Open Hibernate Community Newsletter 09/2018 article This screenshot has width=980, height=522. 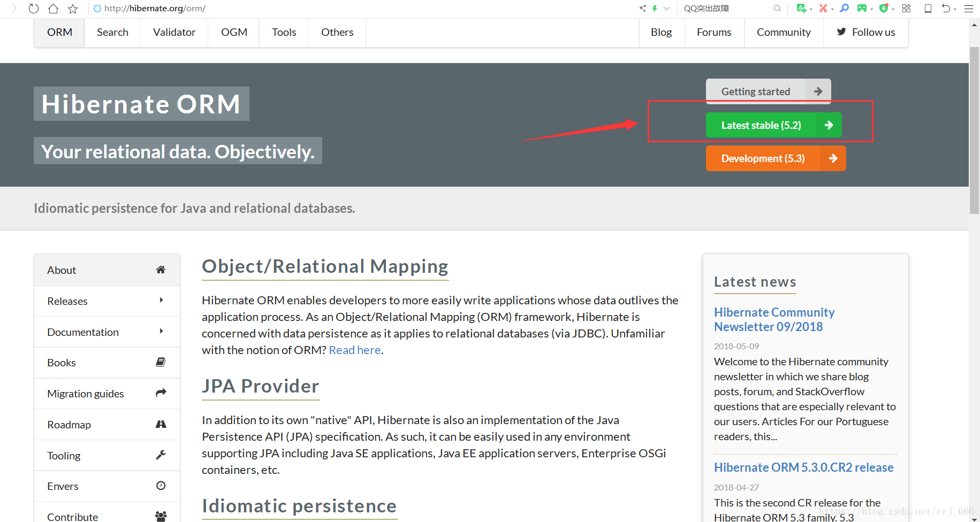pos(774,319)
